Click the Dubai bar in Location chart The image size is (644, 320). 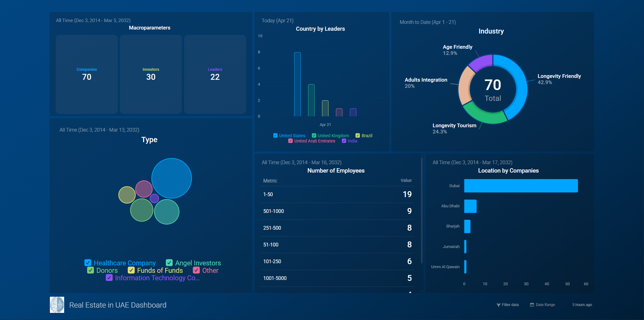click(521, 186)
